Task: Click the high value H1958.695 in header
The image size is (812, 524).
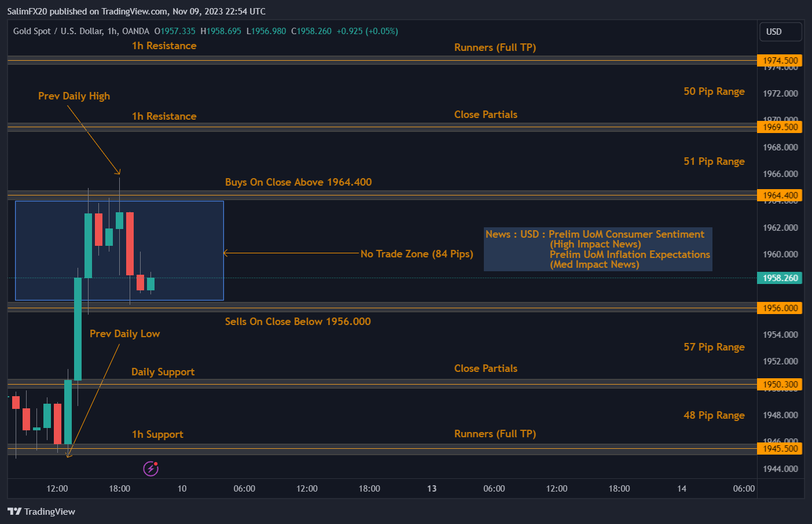Action: 221,31
